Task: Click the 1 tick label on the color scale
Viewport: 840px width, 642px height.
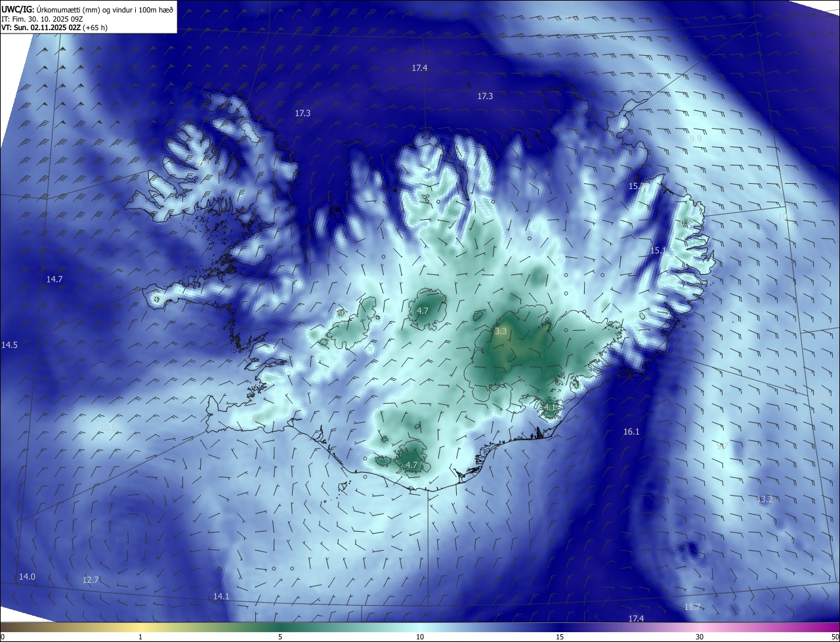Action: tap(140, 637)
